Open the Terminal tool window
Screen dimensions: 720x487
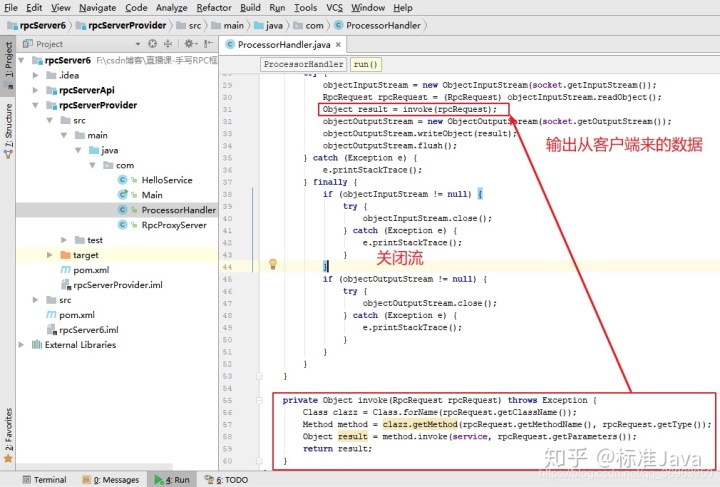45,480
